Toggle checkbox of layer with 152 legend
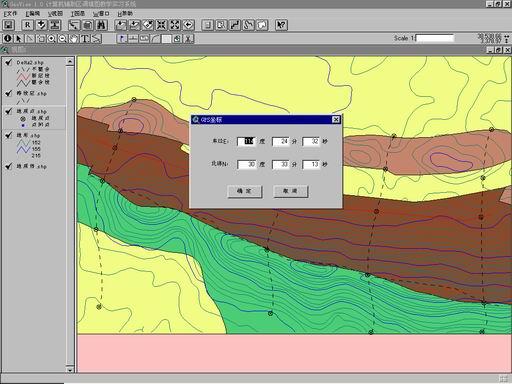This screenshot has width=512, height=384. (x=9, y=135)
